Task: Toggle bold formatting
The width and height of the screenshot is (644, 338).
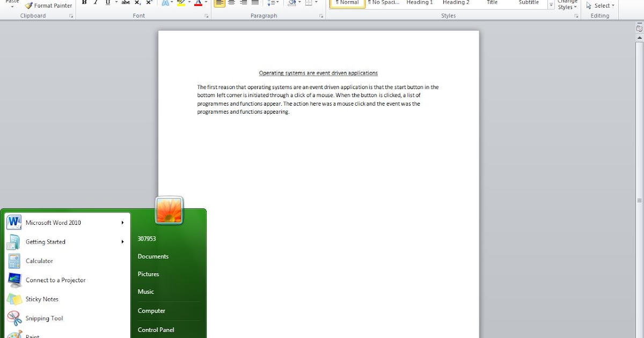Action: click(84, 3)
